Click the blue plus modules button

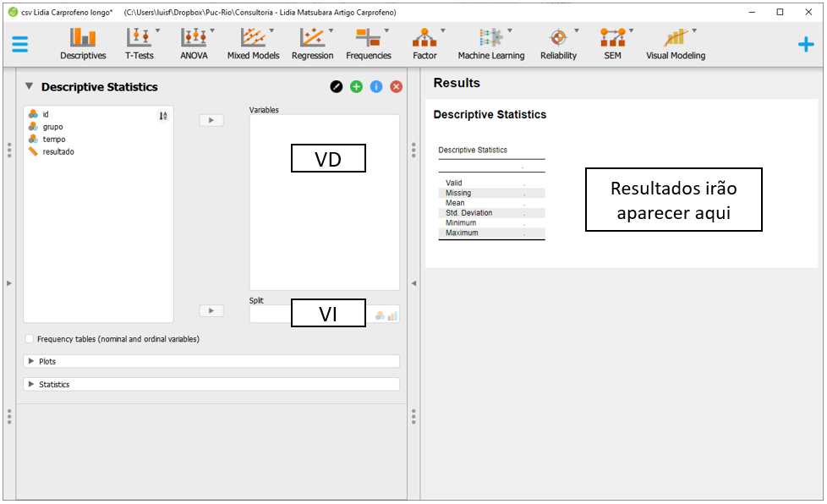click(x=806, y=45)
